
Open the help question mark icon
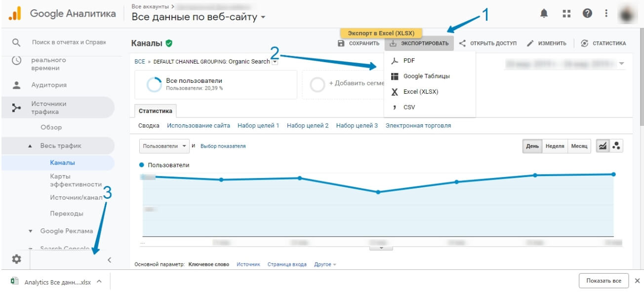pos(587,14)
